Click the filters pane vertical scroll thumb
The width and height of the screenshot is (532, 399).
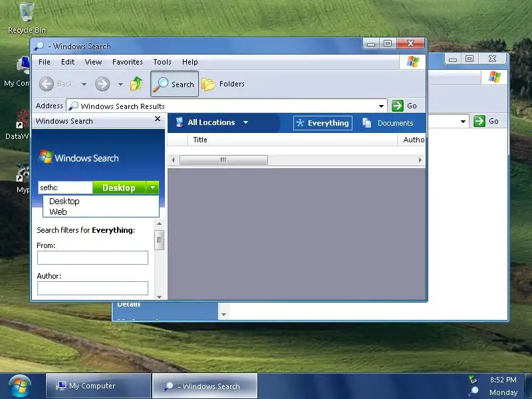click(x=159, y=240)
